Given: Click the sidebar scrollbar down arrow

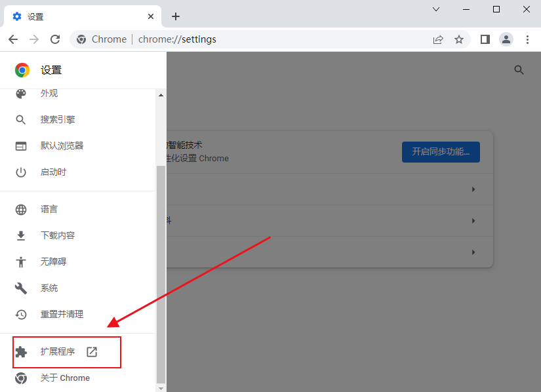Looking at the screenshot, I should tap(161, 388).
